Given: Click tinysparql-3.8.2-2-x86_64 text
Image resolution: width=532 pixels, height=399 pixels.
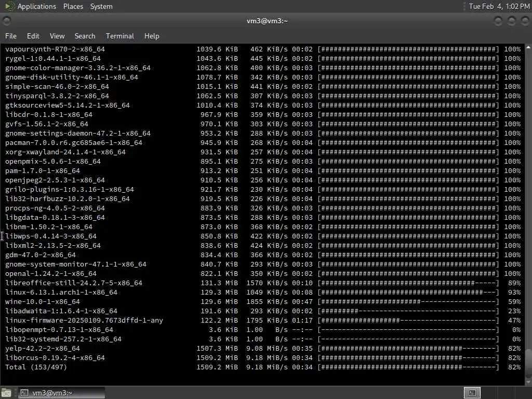Looking at the screenshot, I should click(57, 96).
